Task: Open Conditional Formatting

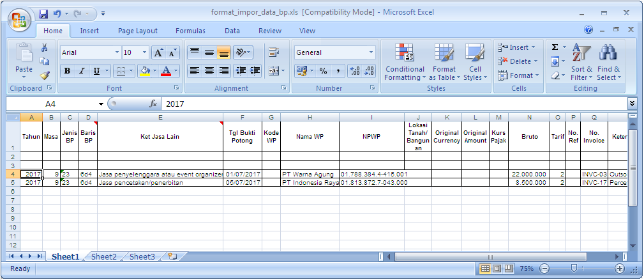Action: [x=405, y=62]
